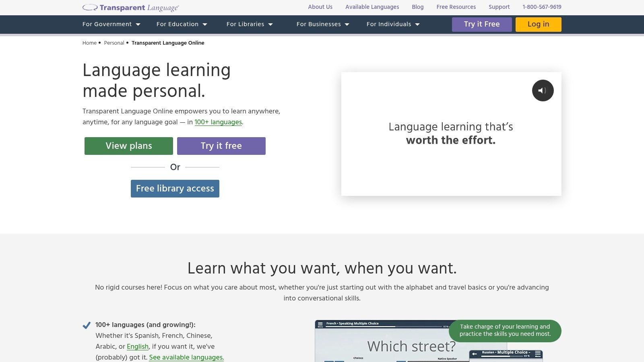Expand the For Individuals dropdown
Viewport: 644px width, 362px height.
click(x=393, y=25)
